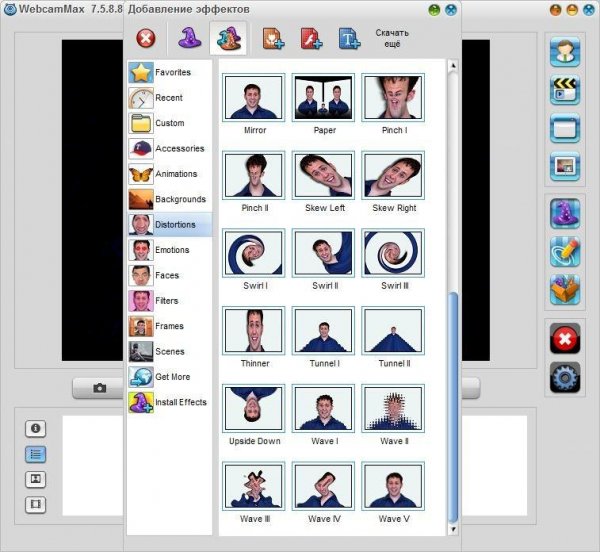Click the green button in effects dialog title bar
The image size is (600, 552).
434,10
